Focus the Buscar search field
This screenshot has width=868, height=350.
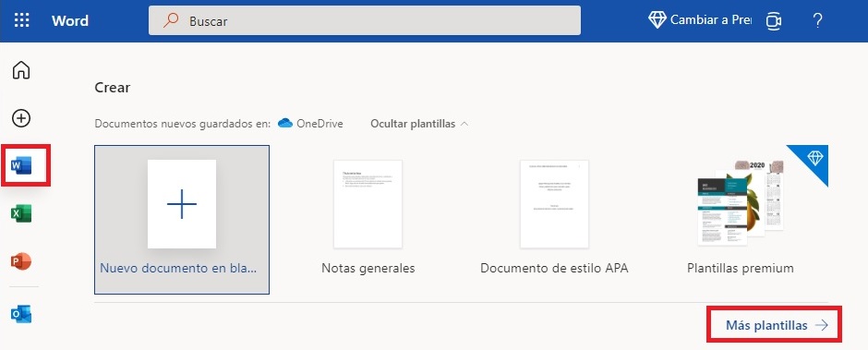(364, 20)
